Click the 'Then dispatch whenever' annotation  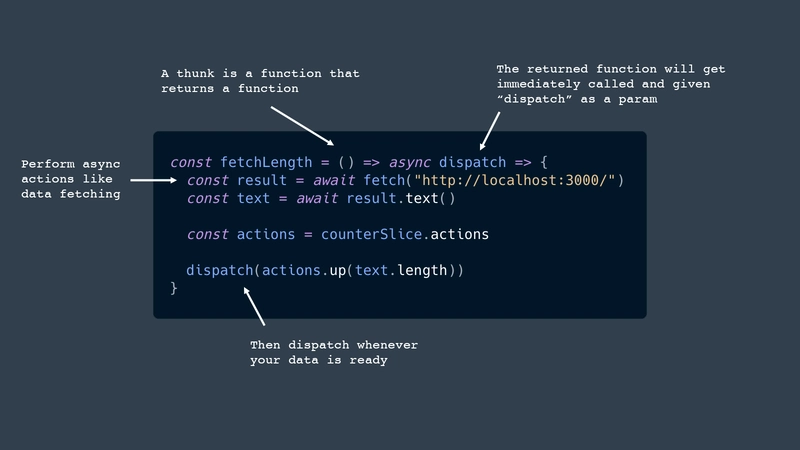click(334, 353)
